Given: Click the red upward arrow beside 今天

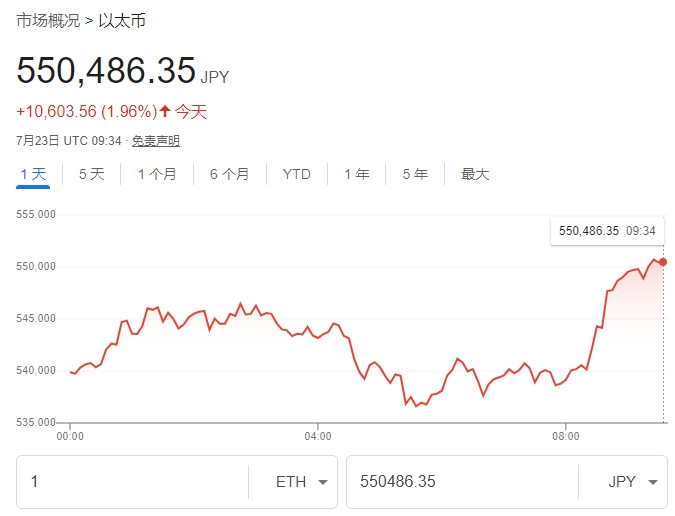Looking at the screenshot, I should point(166,112).
